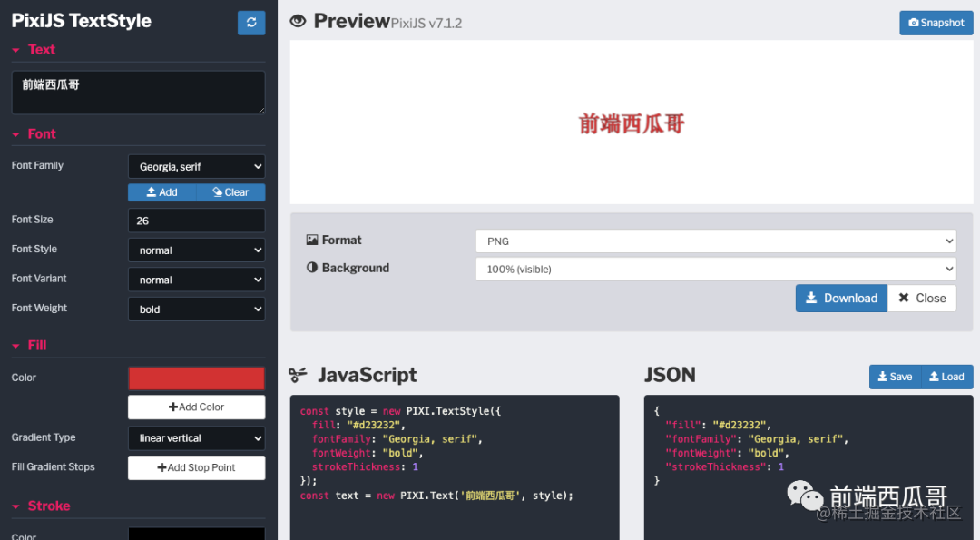Click the eye icon beside Preview heading
The height and width of the screenshot is (540, 980).
point(299,20)
